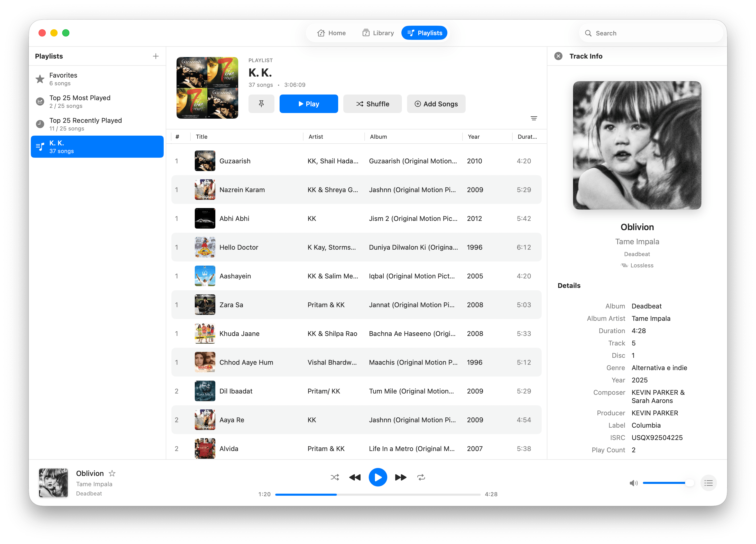The height and width of the screenshot is (544, 756).
Task: Click the Add Songs button
Action: point(436,104)
